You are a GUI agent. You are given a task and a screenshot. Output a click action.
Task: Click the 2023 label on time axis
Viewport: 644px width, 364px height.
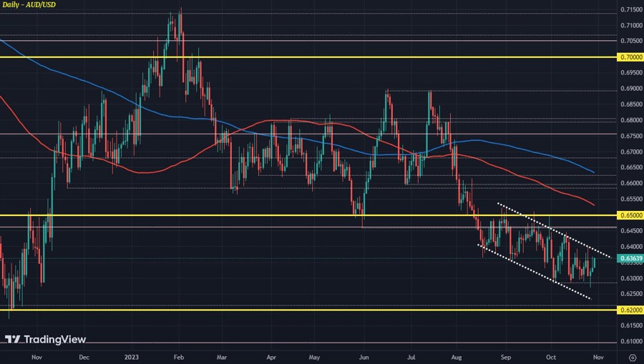click(132, 358)
